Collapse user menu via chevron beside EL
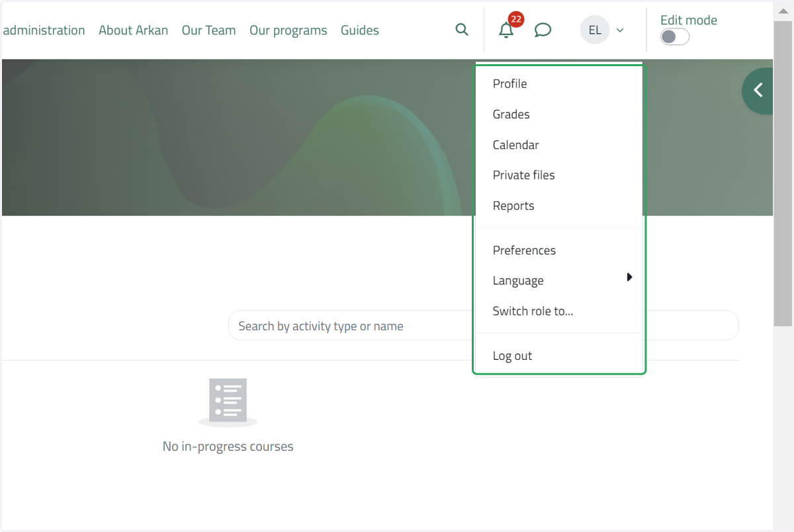Viewport: 794px width, 532px height. [620, 30]
